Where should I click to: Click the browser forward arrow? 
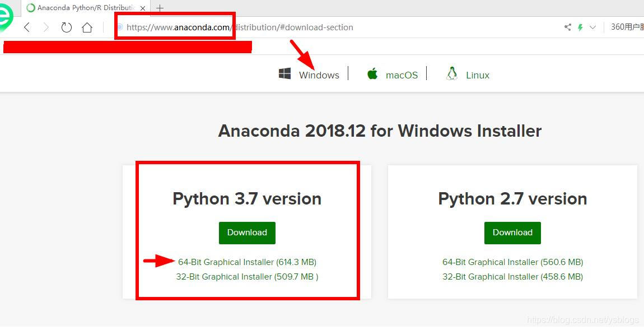[46, 27]
